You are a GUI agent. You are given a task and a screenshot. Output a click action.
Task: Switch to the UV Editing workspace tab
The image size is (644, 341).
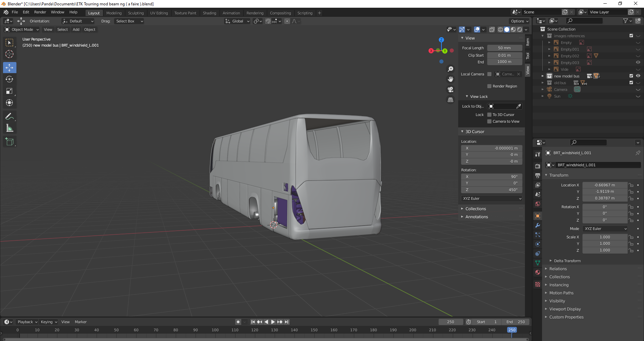pyautogui.click(x=159, y=13)
